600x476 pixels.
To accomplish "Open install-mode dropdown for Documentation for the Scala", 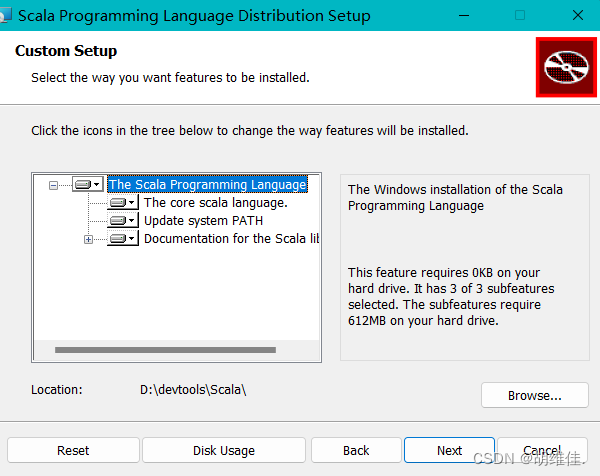I will pos(122,238).
